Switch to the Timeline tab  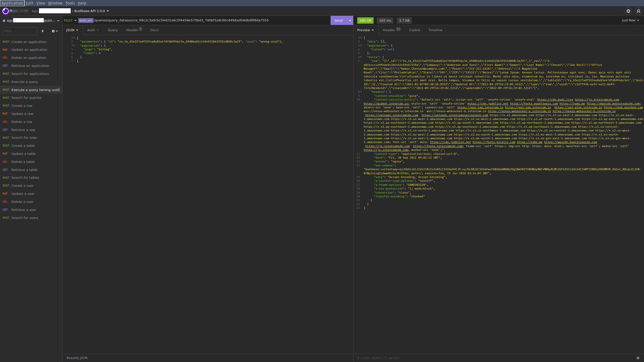[435, 30]
